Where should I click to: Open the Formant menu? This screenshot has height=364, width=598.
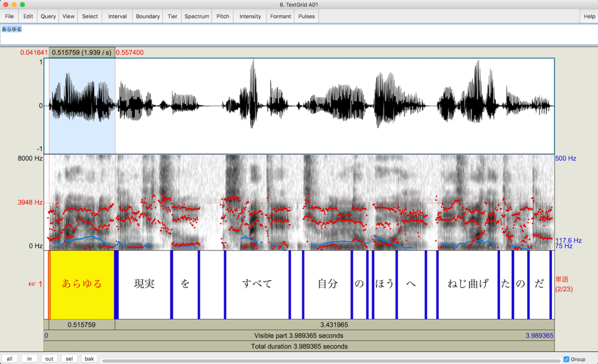(281, 16)
